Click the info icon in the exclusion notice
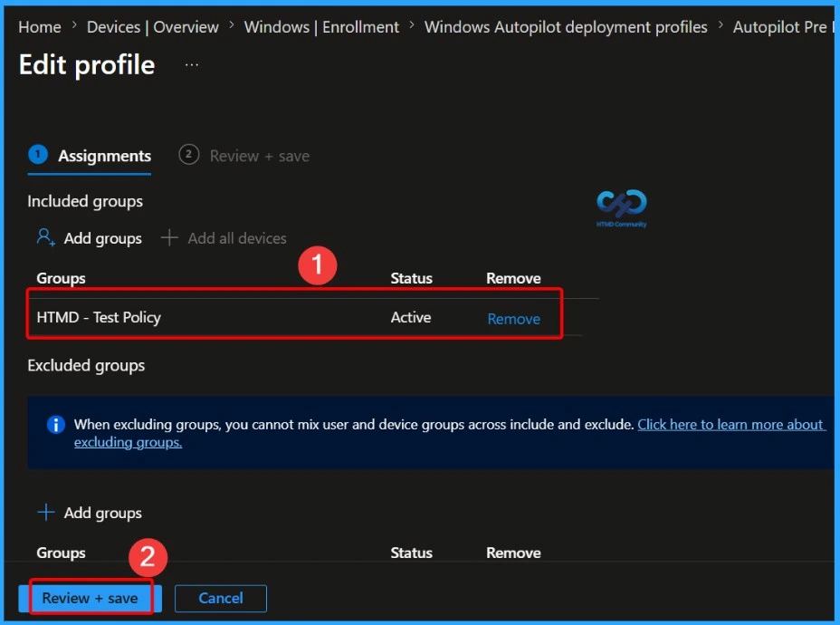 [x=56, y=425]
